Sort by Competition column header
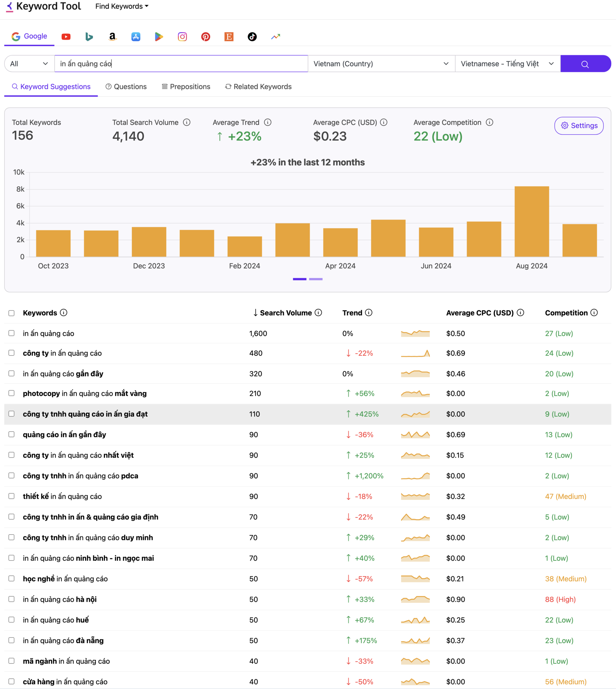Viewport: 616px width, 689px height. 566,313
